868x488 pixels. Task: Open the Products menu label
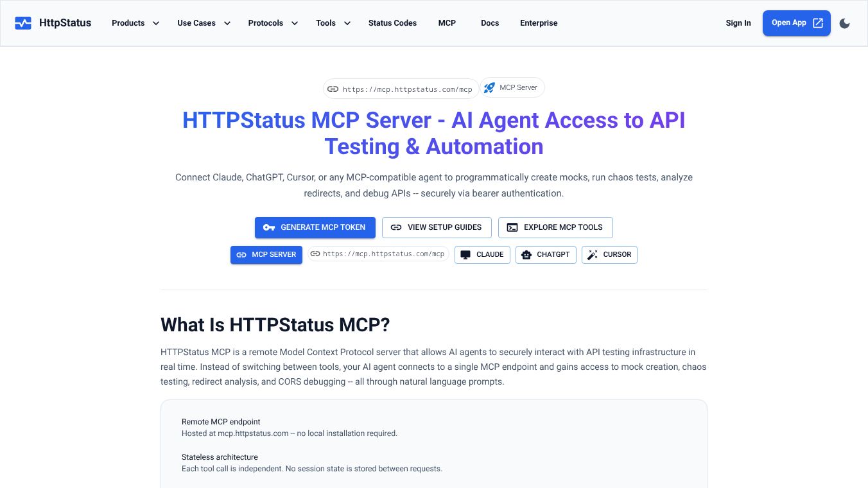pyautogui.click(x=128, y=23)
